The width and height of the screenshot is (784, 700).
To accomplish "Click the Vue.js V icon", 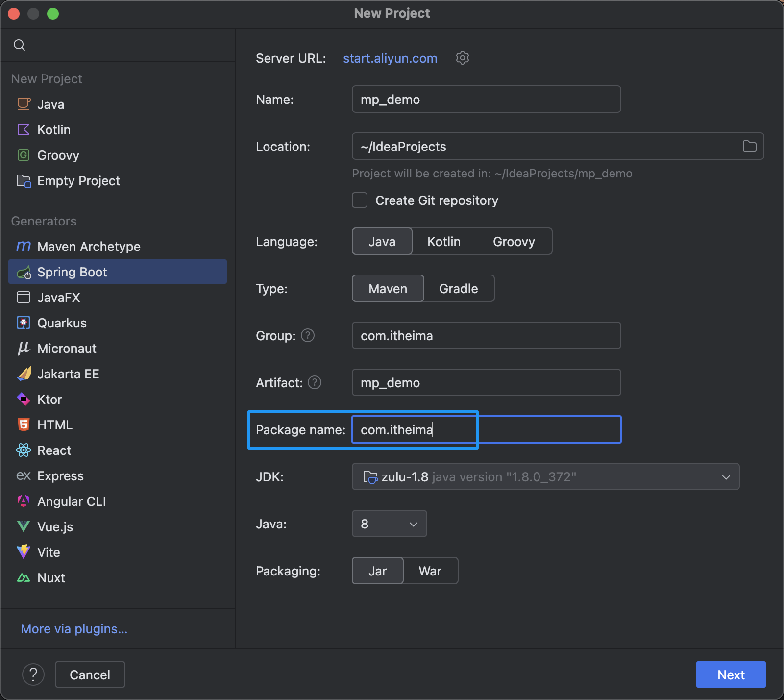I will tap(24, 526).
